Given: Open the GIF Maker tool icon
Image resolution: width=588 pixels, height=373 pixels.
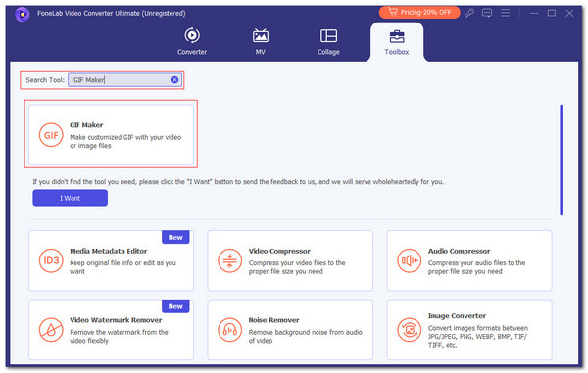Looking at the screenshot, I should click(51, 135).
